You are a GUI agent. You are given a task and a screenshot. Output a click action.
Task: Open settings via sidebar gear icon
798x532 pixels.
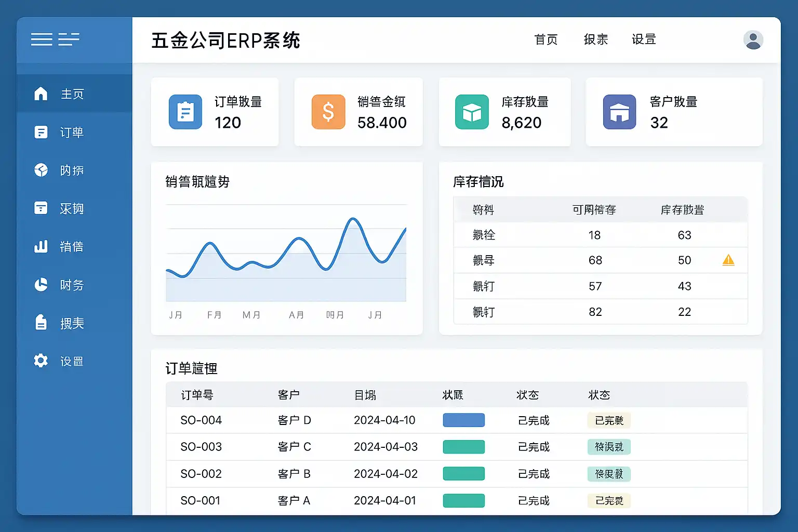click(x=41, y=361)
